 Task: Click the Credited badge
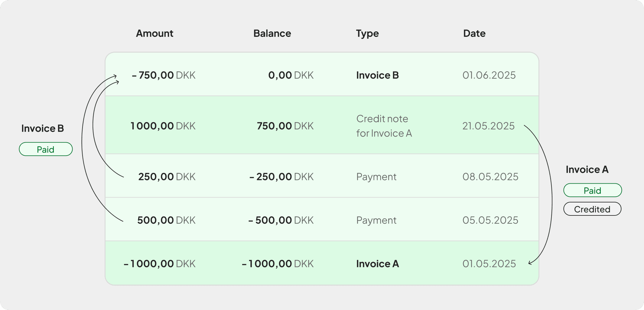point(592,209)
